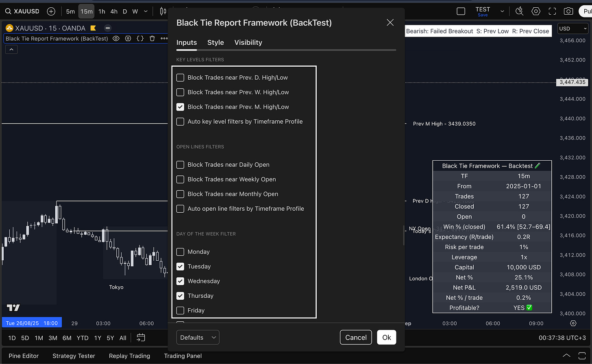The width and height of the screenshot is (592, 364).
Task: Click the XAUUSD symbol search magnifier
Action: click(8, 11)
